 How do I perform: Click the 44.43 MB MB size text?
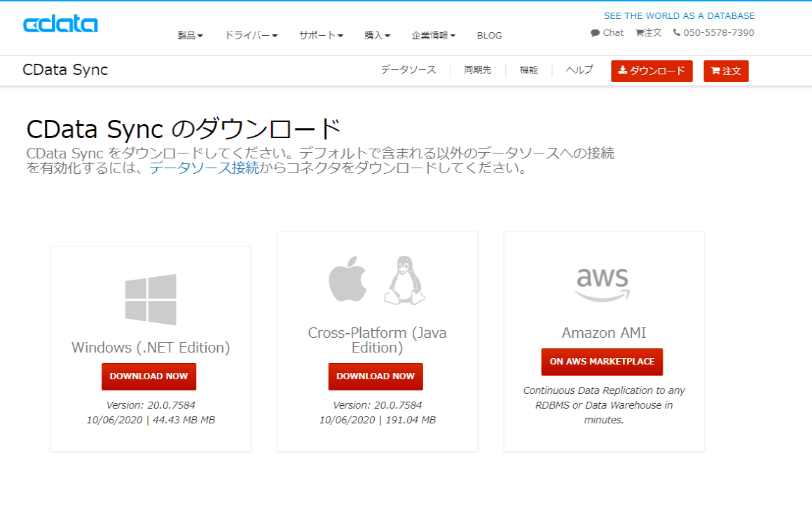pos(184,420)
